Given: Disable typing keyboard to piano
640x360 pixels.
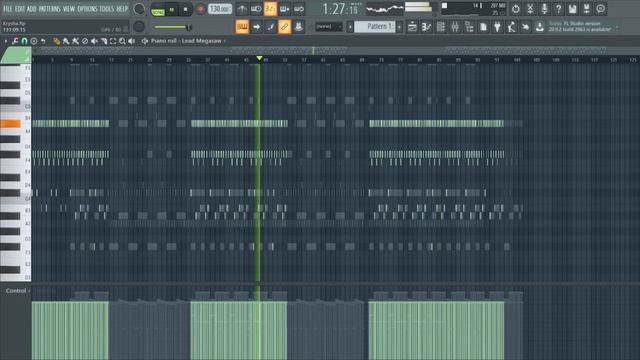Looking at the screenshot, I should pos(242,27).
